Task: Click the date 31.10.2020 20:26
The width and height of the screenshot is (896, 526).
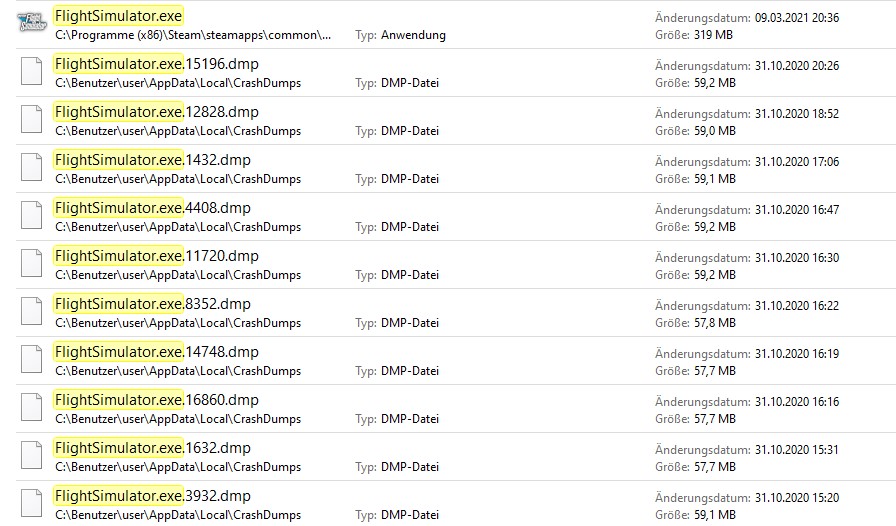Action: click(797, 66)
